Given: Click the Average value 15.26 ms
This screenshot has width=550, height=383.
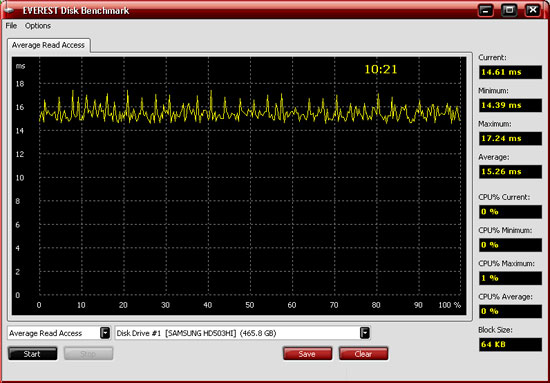Looking at the screenshot, I should [x=510, y=172].
